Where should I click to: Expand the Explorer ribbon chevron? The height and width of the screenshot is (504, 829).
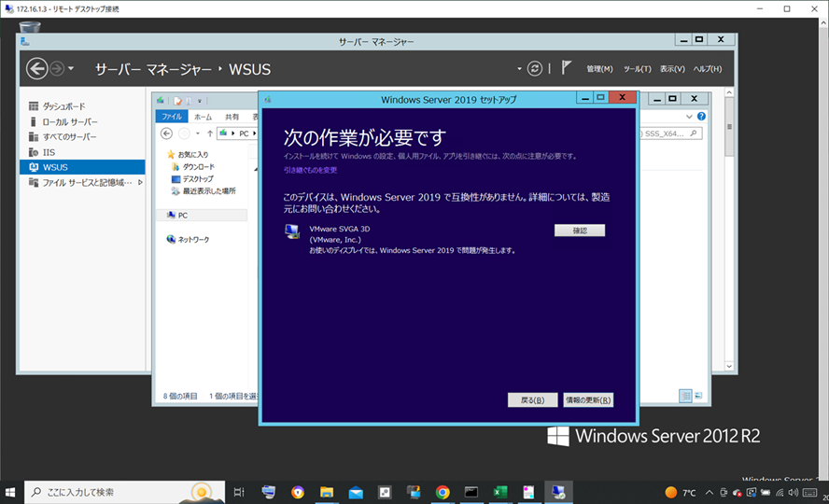point(689,117)
